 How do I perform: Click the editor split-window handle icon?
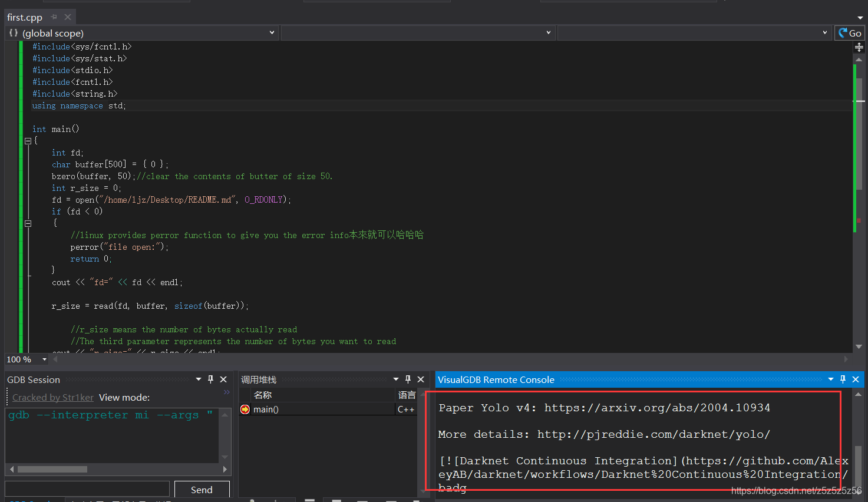point(859,47)
